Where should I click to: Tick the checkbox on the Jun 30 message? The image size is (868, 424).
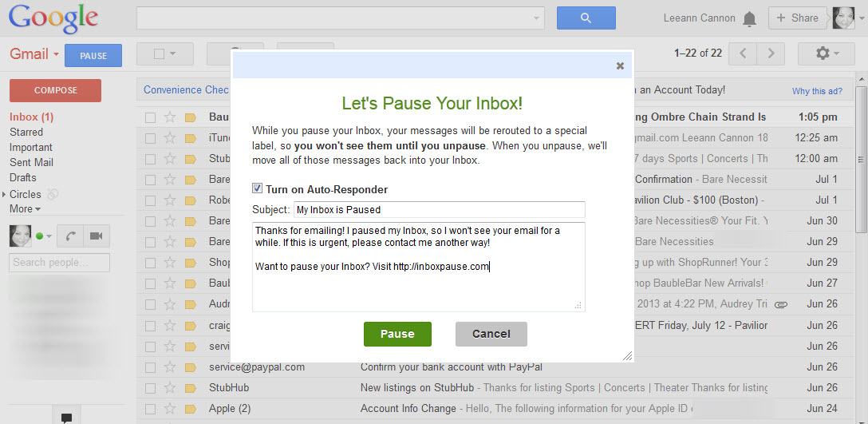tap(150, 222)
